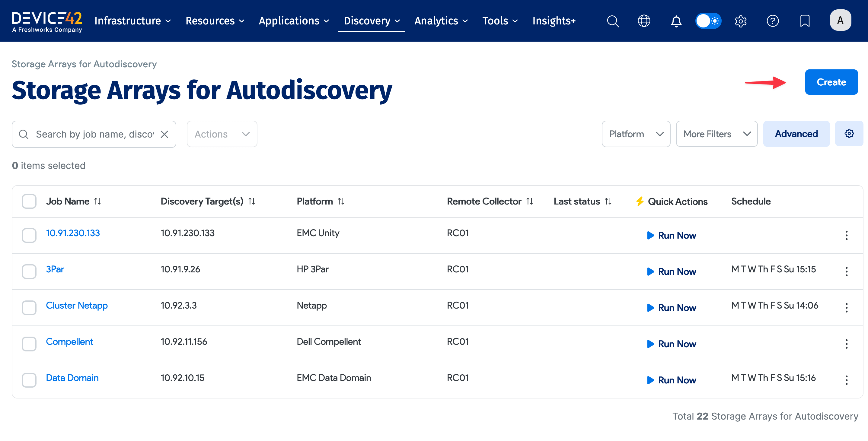This screenshot has width=868, height=441.
Task: Open the global search magnifier
Action: [x=613, y=21]
